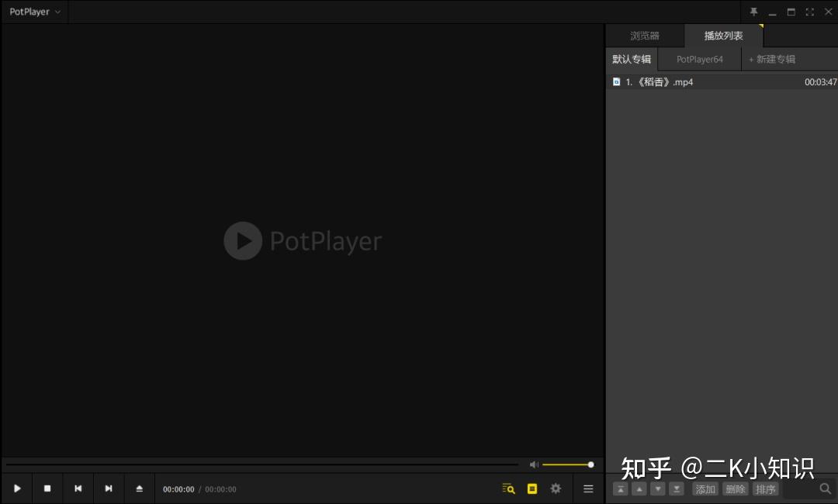
Task: Select the PotPlayer64 album tab
Action: click(x=698, y=59)
